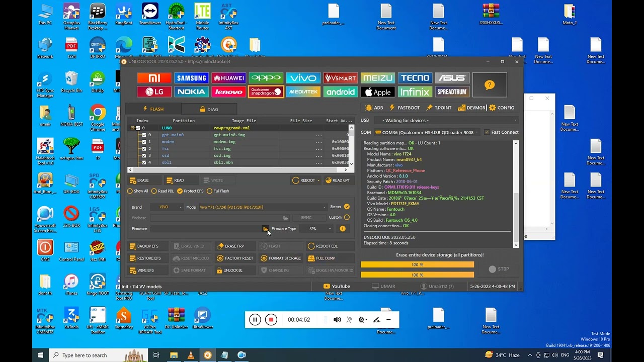Select the OPPO brand logo
644x362 pixels.
pos(266,78)
